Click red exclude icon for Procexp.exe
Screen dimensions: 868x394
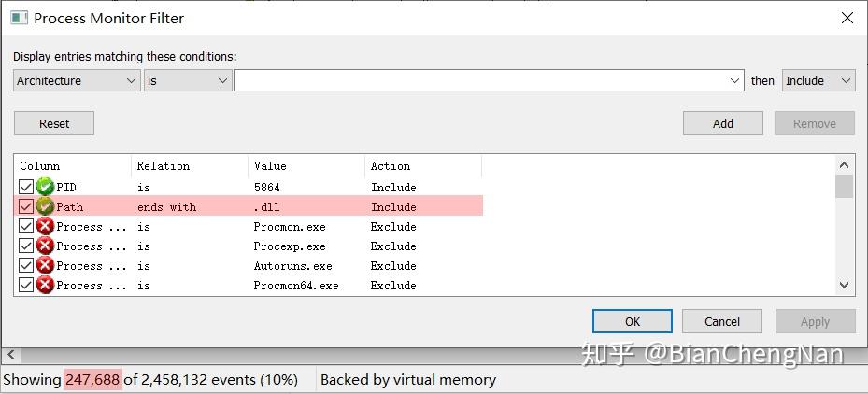tap(45, 246)
